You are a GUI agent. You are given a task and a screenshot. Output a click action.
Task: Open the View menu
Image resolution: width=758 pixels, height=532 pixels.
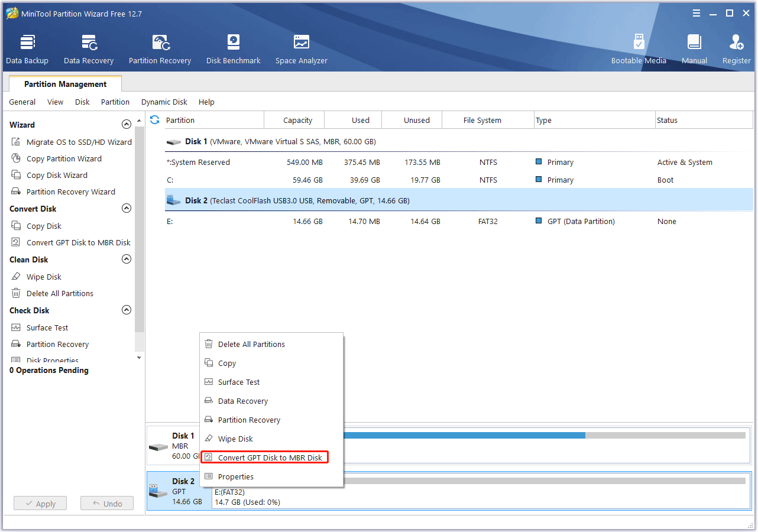(55, 102)
